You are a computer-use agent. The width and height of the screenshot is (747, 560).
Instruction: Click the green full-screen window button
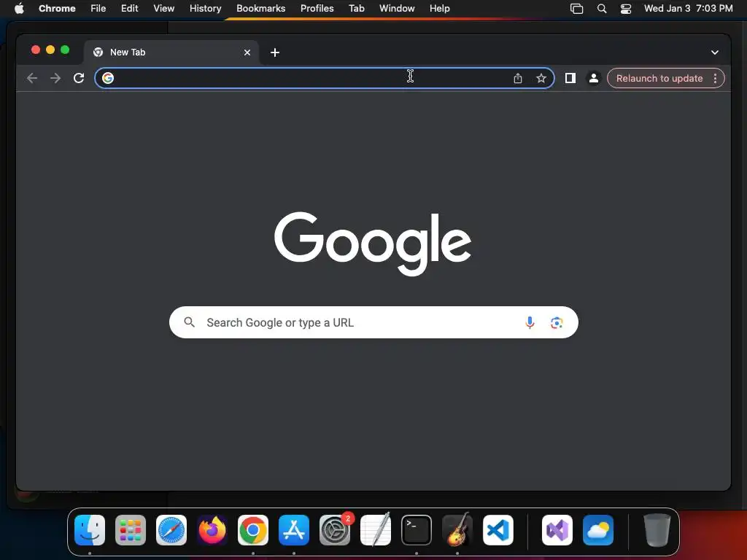(x=65, y=50)
